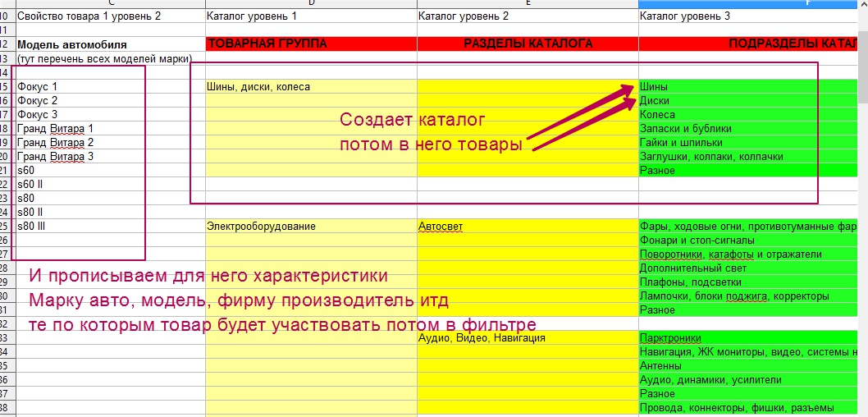Select the Каталог уровень 2 cell
The height and width of the screenshot is (417, 868).
coord(528,16)
